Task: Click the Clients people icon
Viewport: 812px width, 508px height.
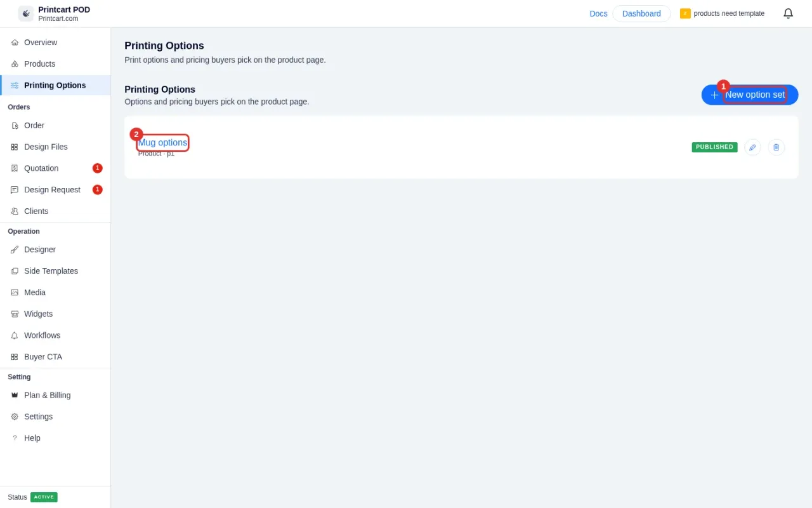Action: tap(15, 211)
